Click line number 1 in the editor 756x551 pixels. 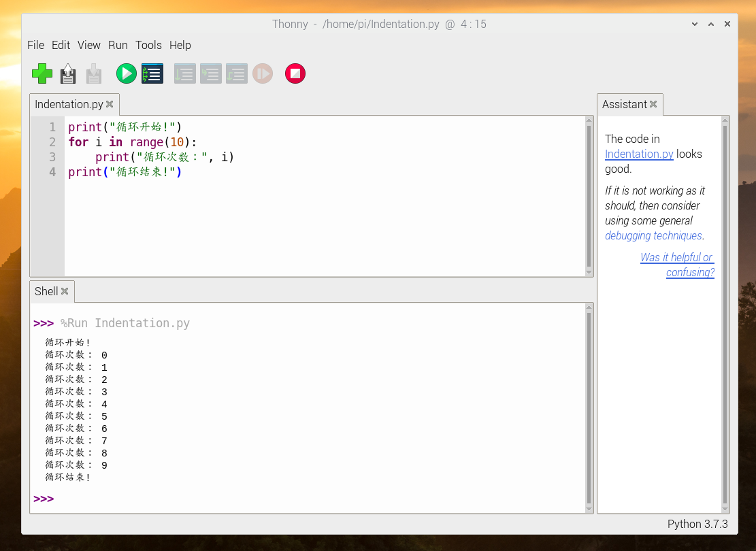(x=52, y=127)
